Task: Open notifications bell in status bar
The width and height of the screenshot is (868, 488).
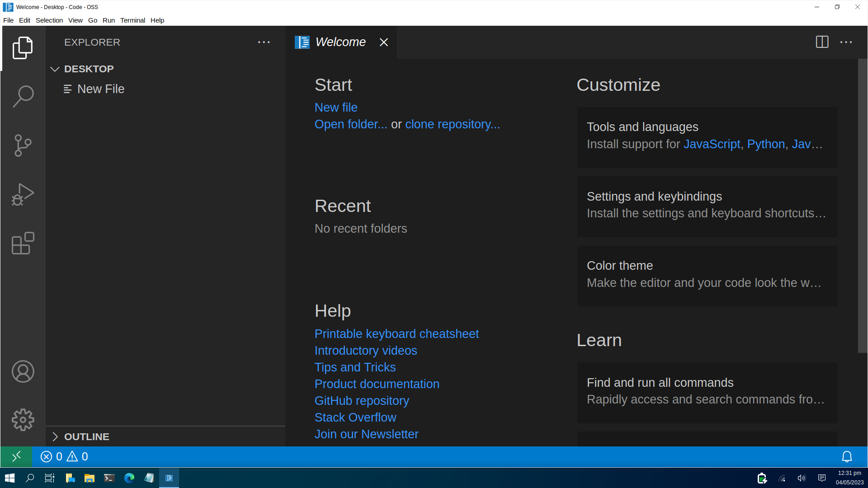Action: (x=847, y=457)
